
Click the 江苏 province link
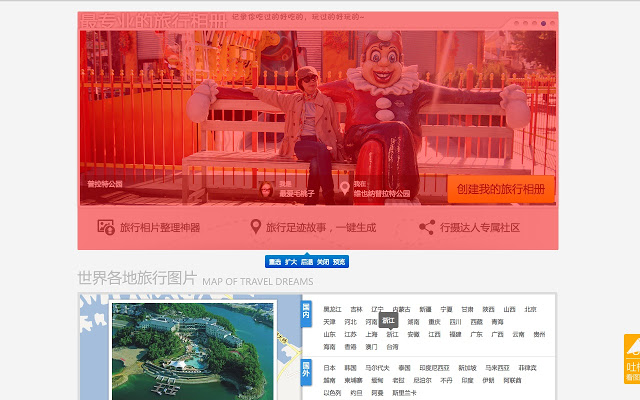click(351, 334)
